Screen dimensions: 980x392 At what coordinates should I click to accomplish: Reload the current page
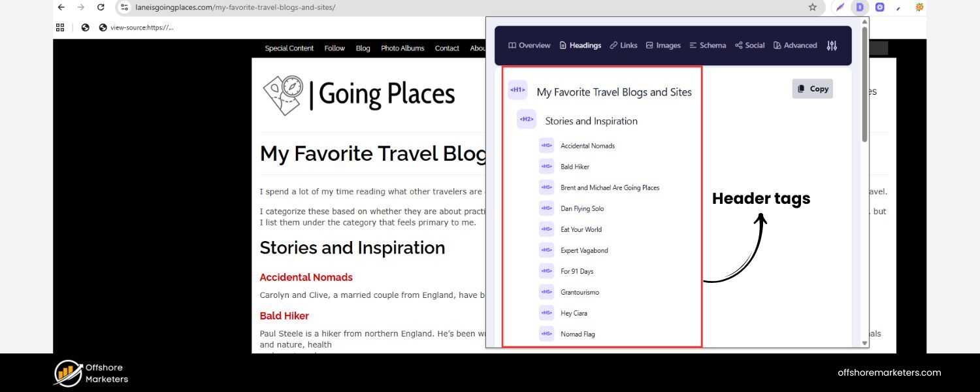point(100,7)
